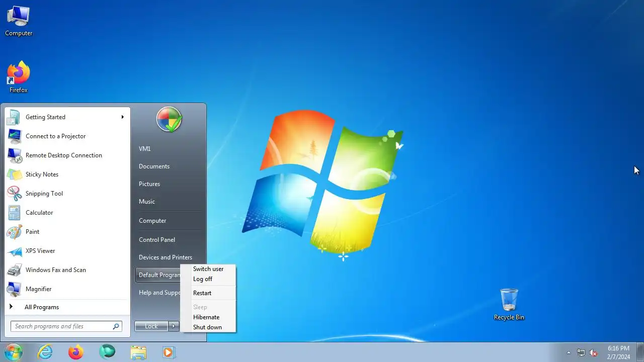Open the green round taskbar application
This screenshot has width=644, height=362.
point(107,352)
